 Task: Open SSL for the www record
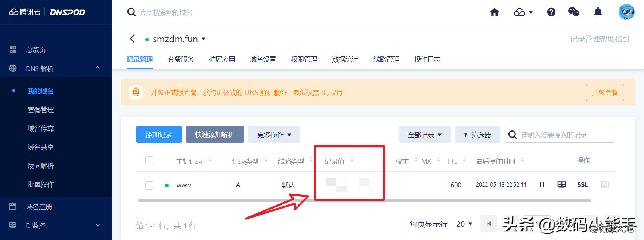(582, 185)
